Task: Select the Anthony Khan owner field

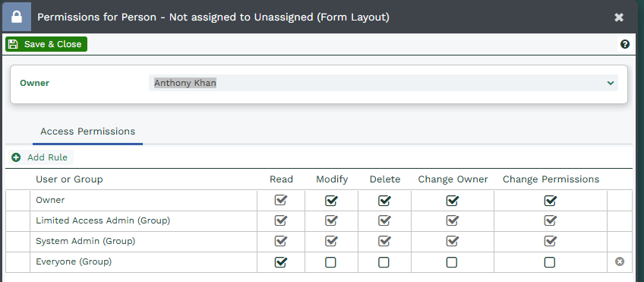Action: (x=384, y=83)
